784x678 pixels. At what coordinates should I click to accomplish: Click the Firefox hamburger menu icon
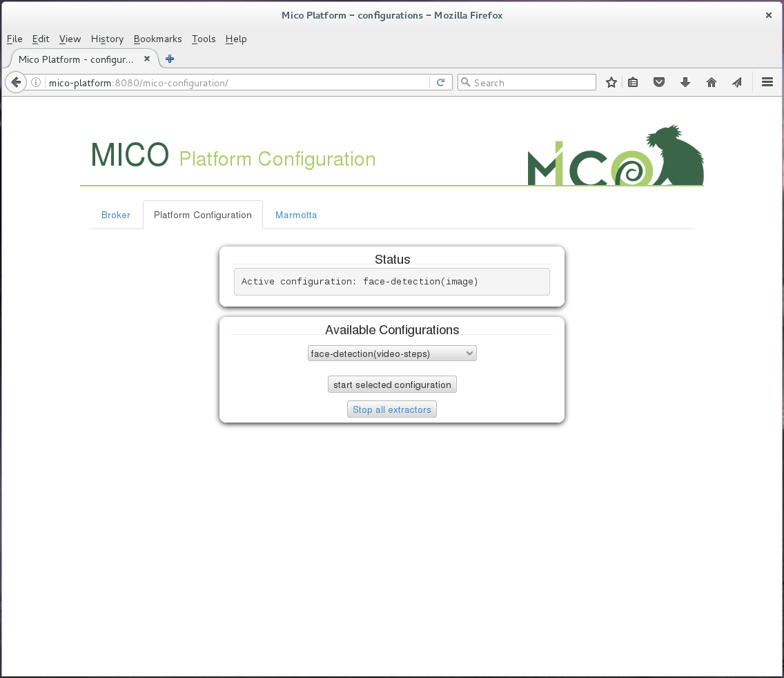click(x=767, y=81)
